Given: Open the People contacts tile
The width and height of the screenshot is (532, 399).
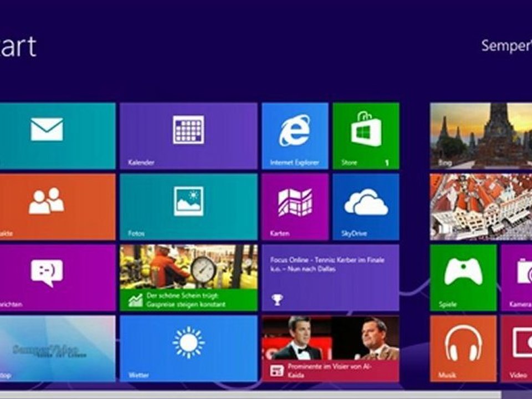Looking at the screenshot, I should (x=57, y=207).
